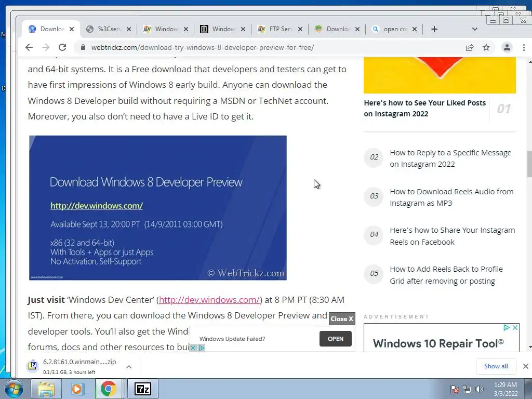Click the padlock site info icon

pos(83,47)
